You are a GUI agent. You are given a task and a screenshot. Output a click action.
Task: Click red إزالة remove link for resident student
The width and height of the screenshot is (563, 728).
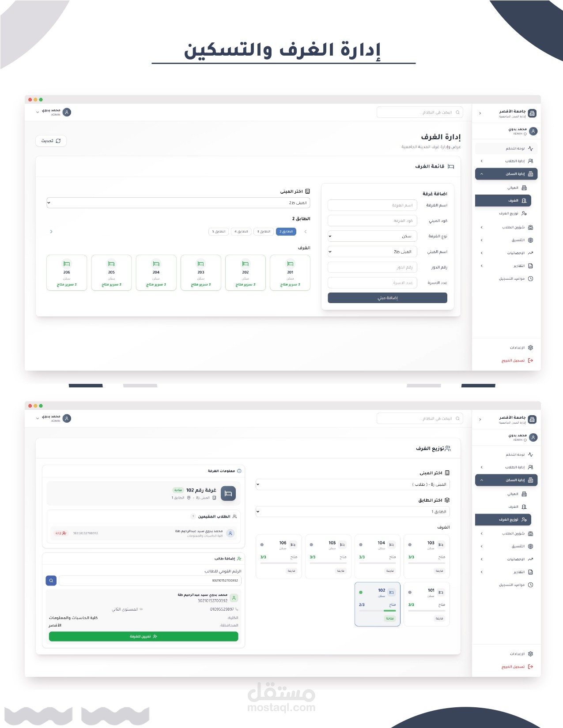point(60,533)
